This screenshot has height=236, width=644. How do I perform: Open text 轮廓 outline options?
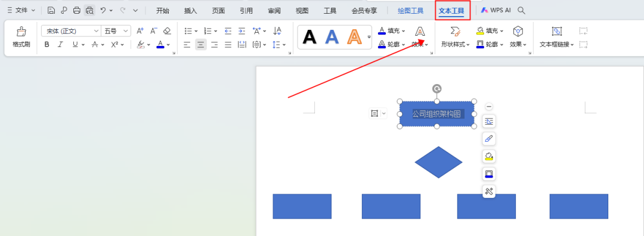[x=392, y=44]
